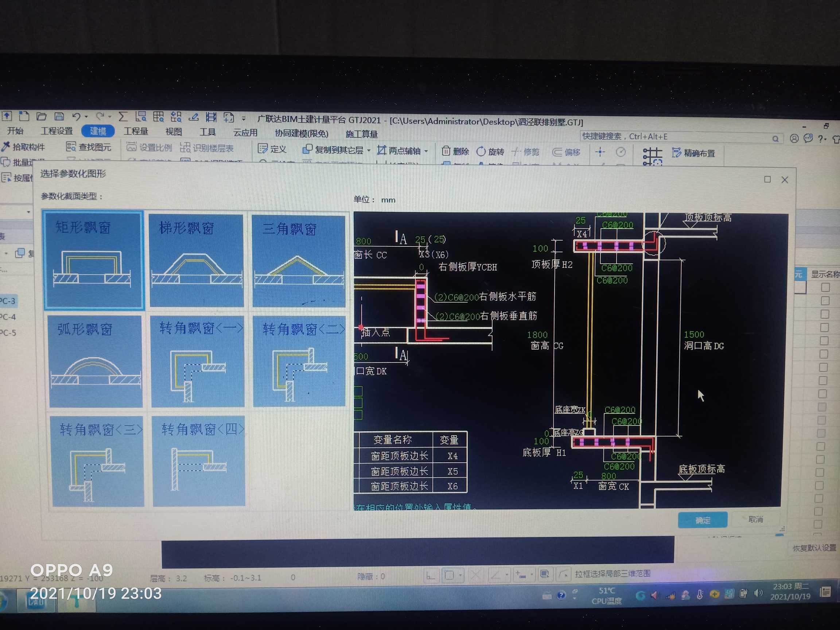Viewport: 840px width, 630px height.
Task: Click the user account icon near search box
Action: tap(794, 139)
